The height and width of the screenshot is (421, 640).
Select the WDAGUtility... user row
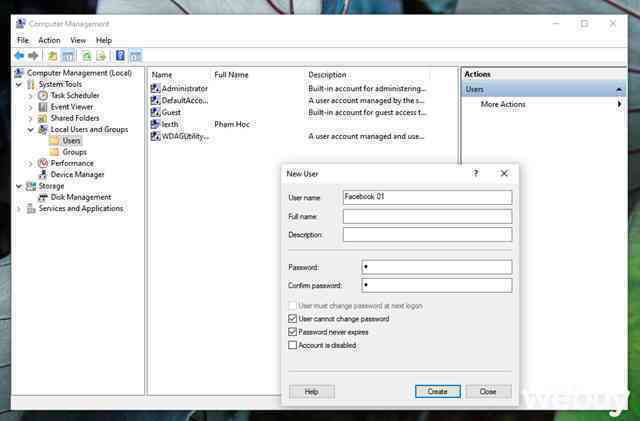click(180, 136)
